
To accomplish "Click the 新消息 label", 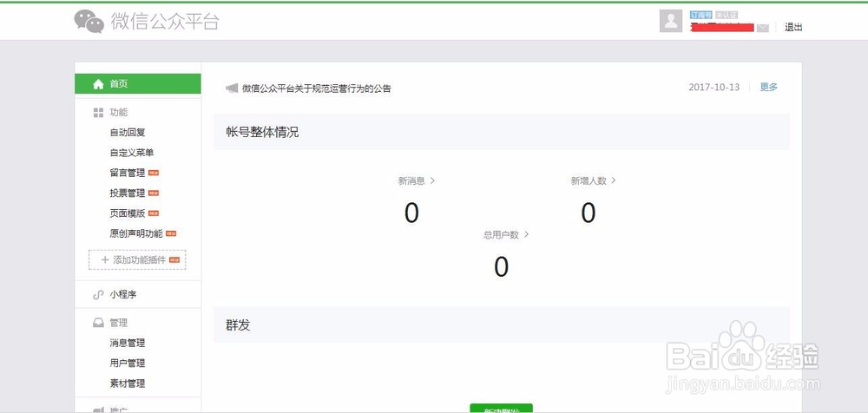I will (411, 180).
